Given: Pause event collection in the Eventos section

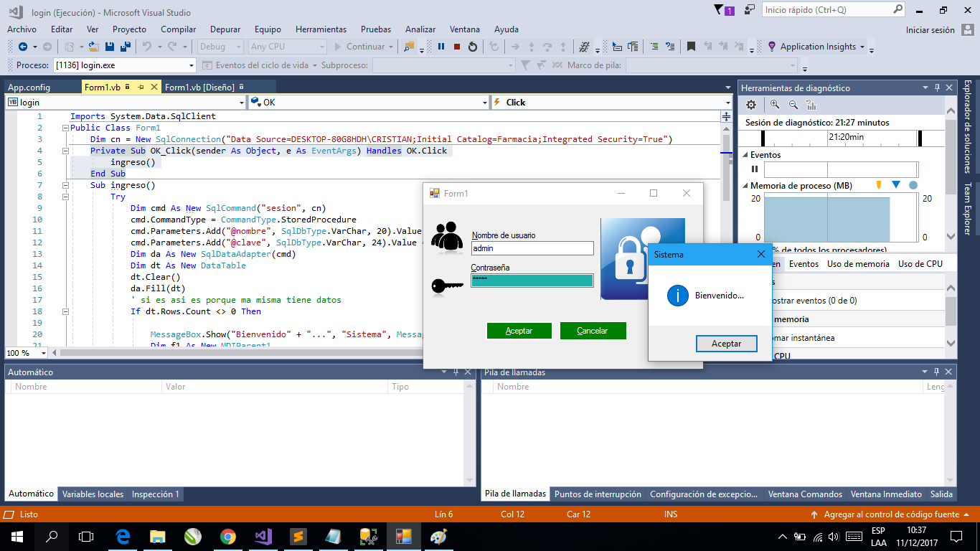Looking at the screenshot, I should click(x=755, y=169).
